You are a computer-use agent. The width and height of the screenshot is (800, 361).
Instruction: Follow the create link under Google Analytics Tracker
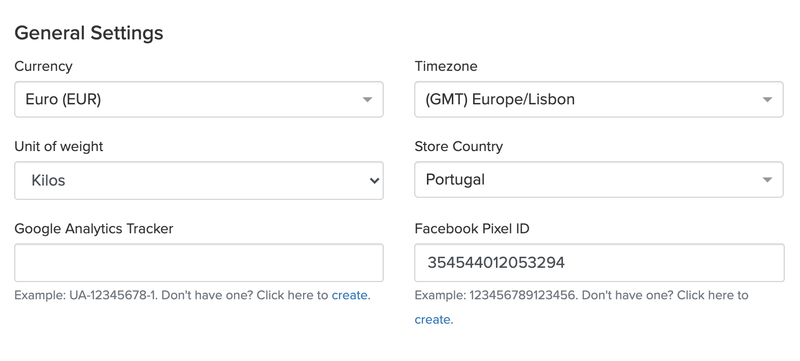click(x=349, y=295)
